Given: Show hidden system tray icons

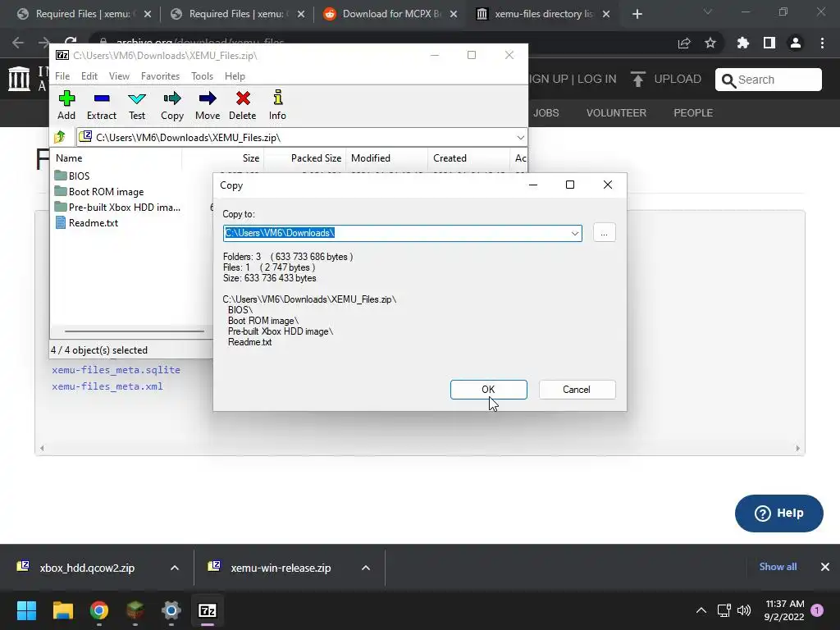Looking at the screenshot, I should (701, 610).
